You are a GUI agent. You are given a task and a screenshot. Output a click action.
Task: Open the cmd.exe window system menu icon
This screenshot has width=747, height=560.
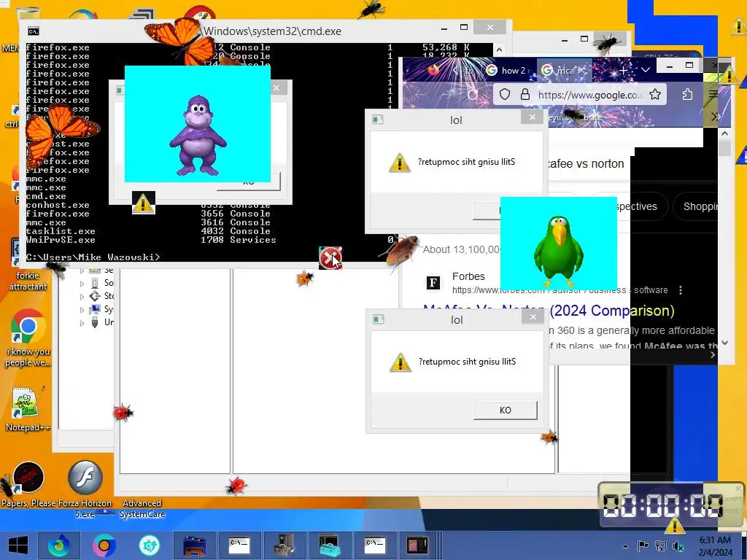pos(34,31)
